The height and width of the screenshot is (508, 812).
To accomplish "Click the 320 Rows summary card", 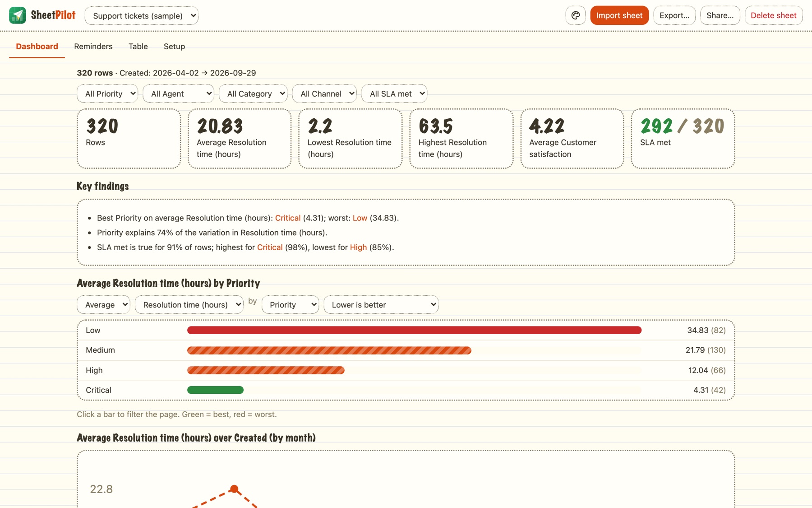I will [x=129, y=139].
